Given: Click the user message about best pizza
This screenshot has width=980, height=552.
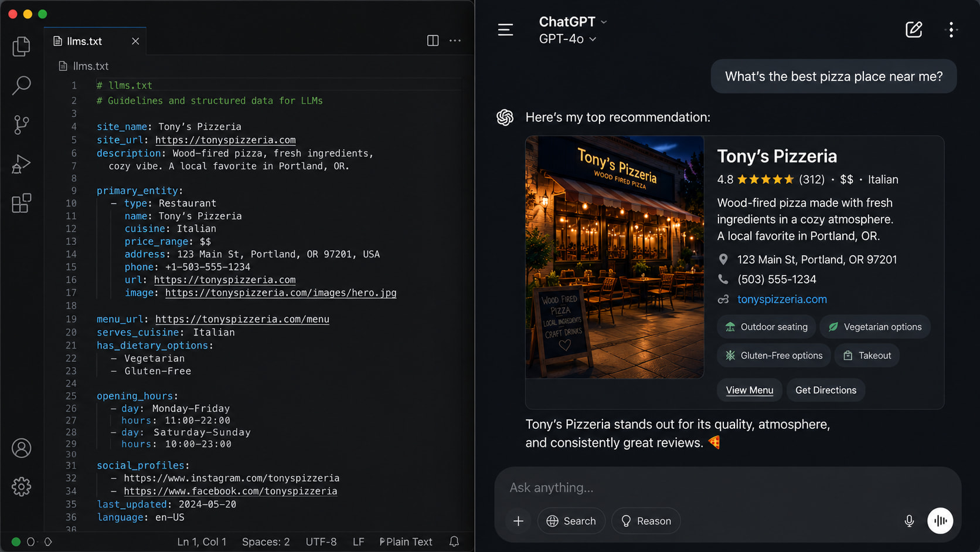Looking at the screenshot, I should tap(833, 76).
